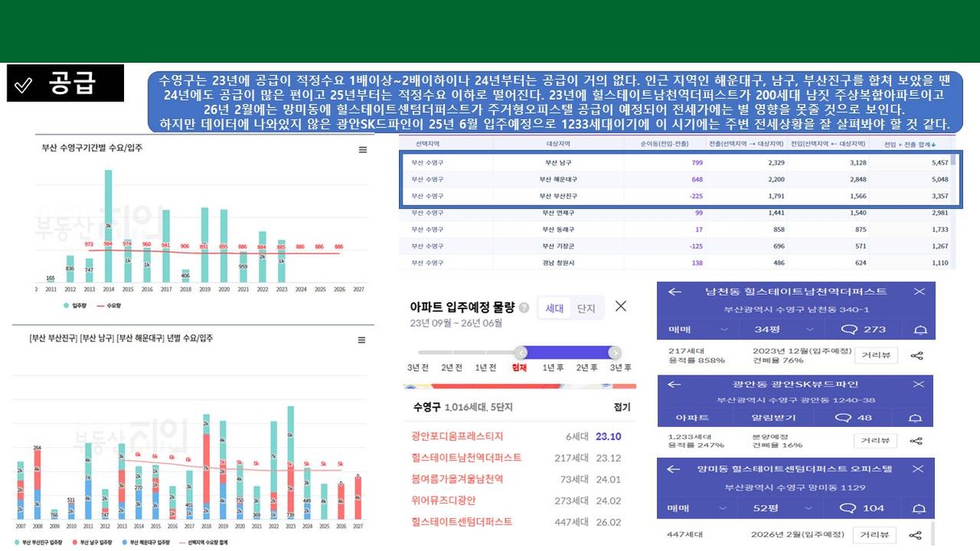Sort the table by the 순이동(전입-전출) header
The width and height of the screenshot is (980, 551).
pos(666,143)
